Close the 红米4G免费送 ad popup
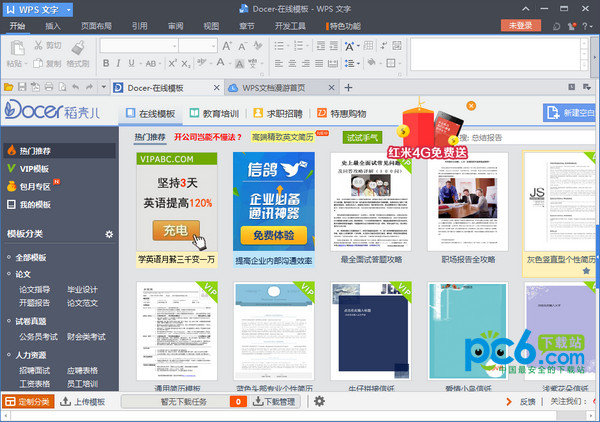This screenshot has width=600, height=422. tap(471, 106)
